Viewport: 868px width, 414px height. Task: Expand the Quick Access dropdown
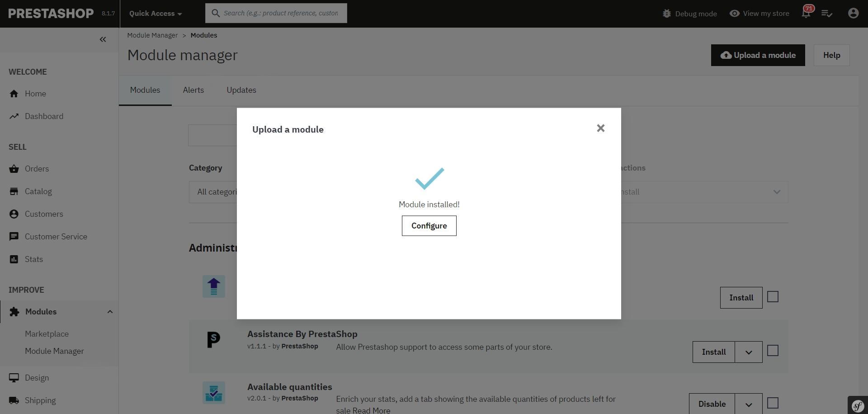pyautogui.click(x=156, y=14)
